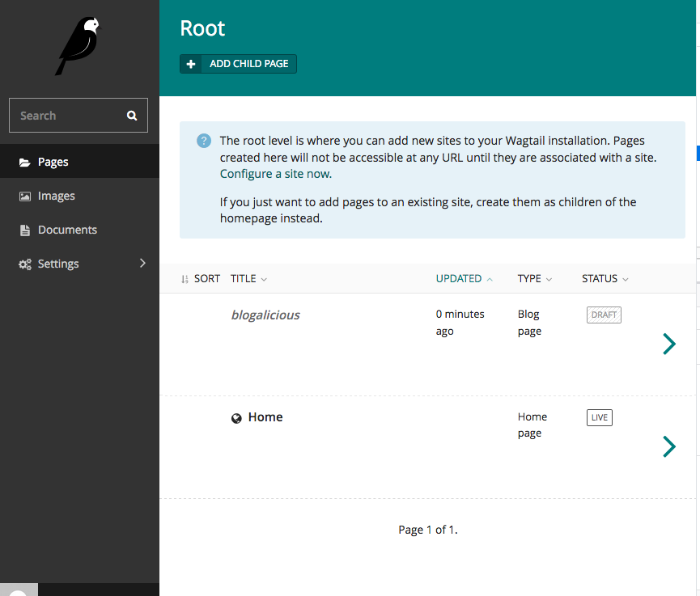Follow the Configure a site now link
The height and width of the screenshot is (596, 700).
276,174
